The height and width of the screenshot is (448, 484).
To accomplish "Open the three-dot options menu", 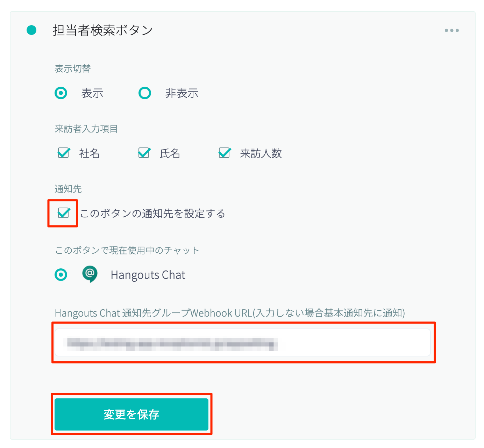I will coord(451,30).
